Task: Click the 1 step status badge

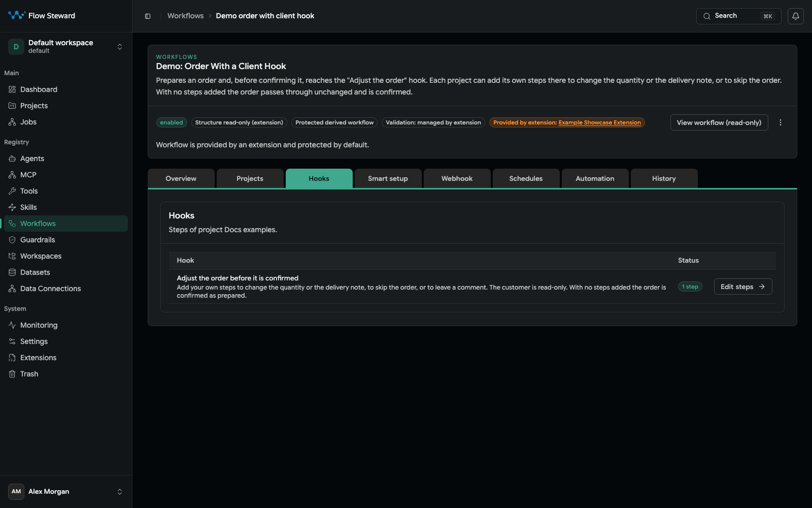Action: (x=690, y=287)
